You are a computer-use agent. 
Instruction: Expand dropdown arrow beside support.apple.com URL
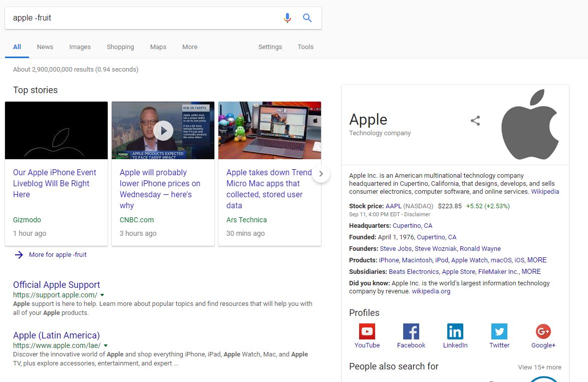[x=102, y=295]
